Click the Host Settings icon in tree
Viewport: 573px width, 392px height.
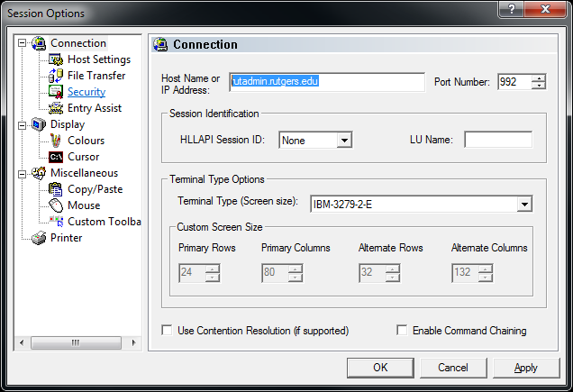click(x=56, y=59)
